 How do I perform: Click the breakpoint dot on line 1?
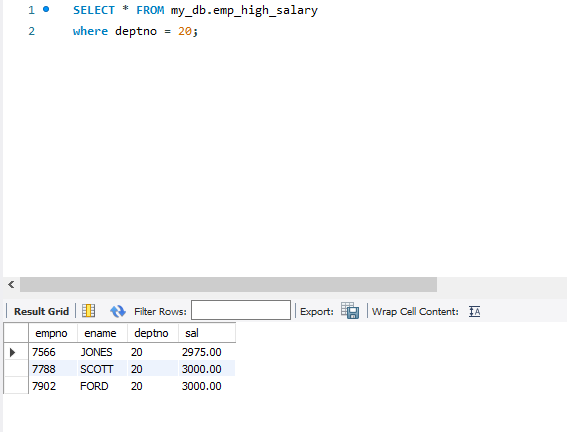click(x=46, y=9)
